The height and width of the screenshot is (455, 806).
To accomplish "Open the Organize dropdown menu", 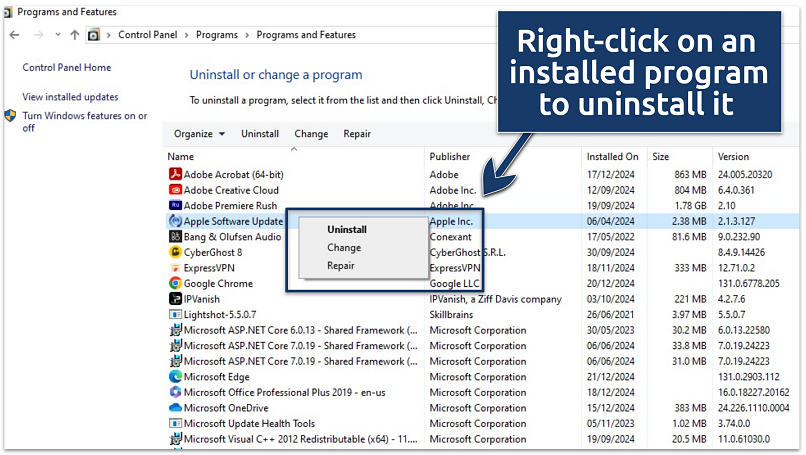I will (x=199, y=134).
